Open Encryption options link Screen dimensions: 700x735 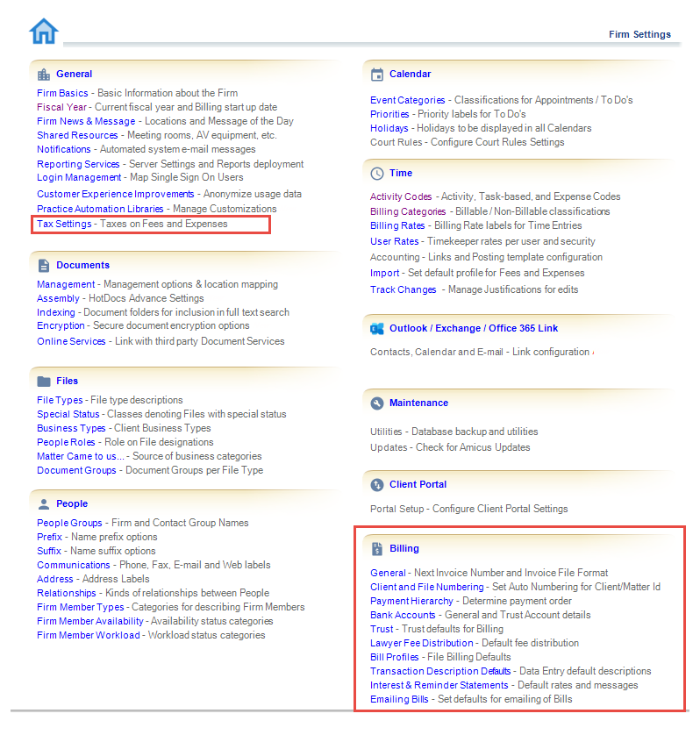pyautogui.click(x=61, y=325)
